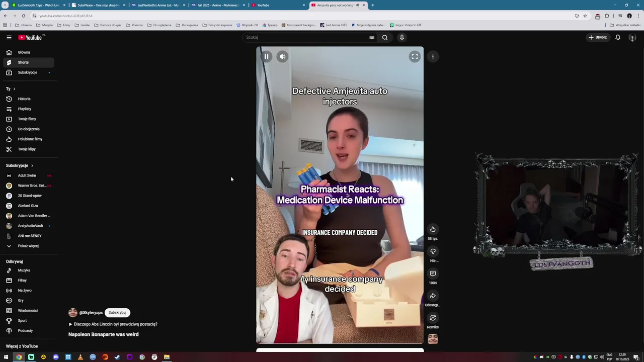Switch to the LustVanGoth Clips browser tab

pos(38,5)
